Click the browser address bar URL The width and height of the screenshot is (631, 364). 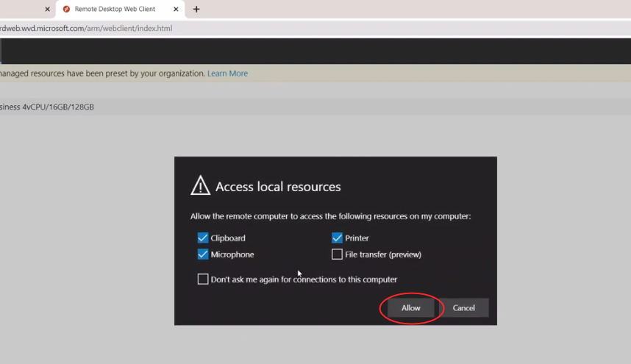pyautogui.click(x=86, y=28)
